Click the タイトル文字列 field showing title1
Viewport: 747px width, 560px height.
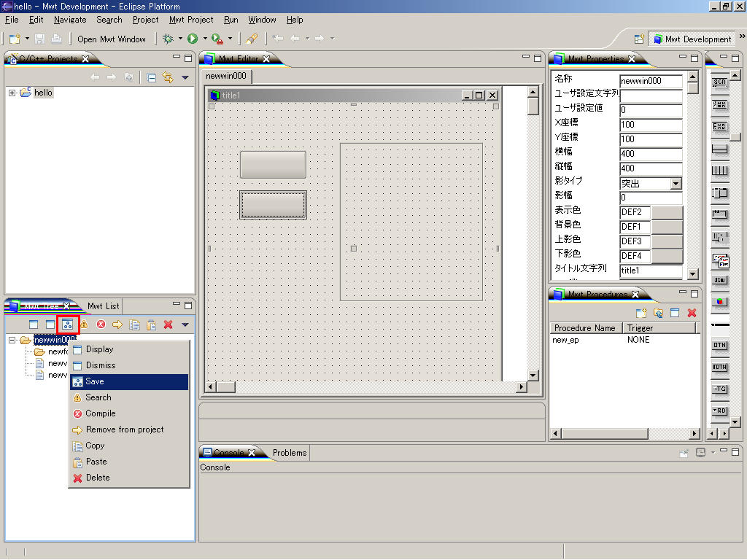(x=651, y=271)
